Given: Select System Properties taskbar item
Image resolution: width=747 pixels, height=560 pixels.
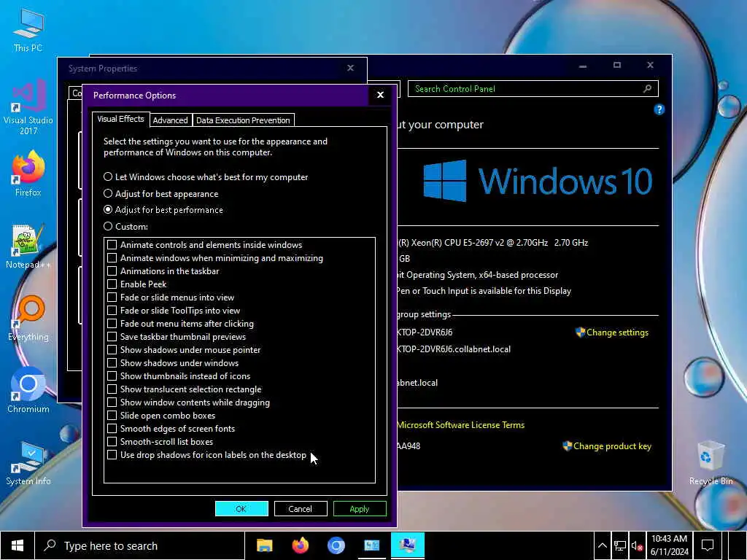Looking at the screenshot, I should 407,545.
